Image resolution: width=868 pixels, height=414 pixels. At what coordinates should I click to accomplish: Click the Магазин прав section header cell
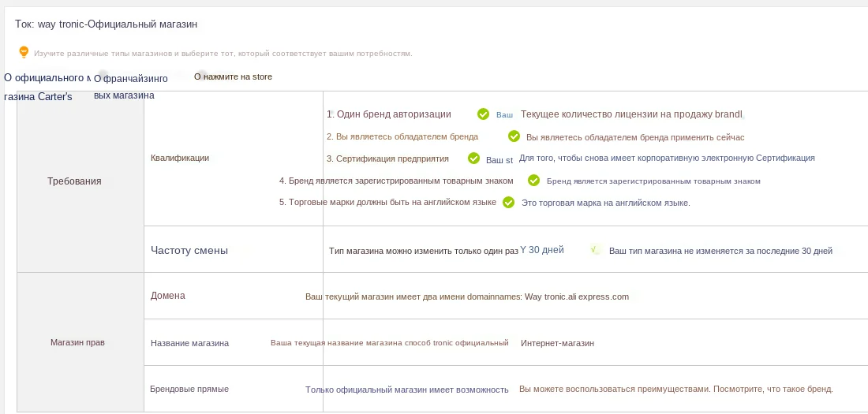click(x=77, y=342)
